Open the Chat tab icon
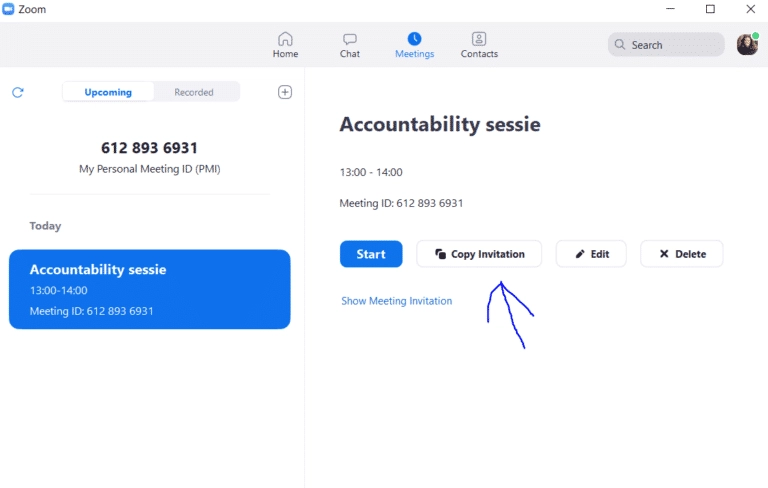The height and width of the screenshot is (488, 768). (x=350, y=39)
